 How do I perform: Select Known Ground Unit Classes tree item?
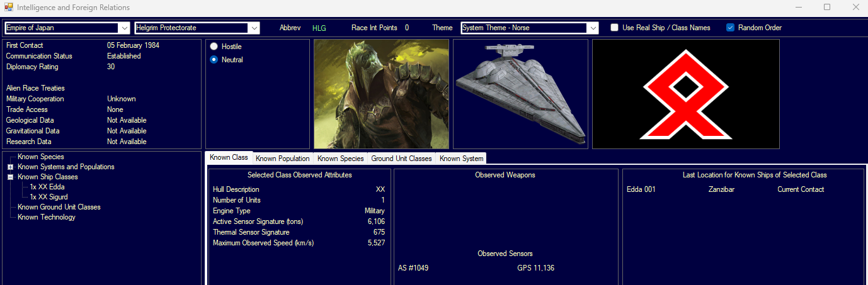(x=59, y=207)
